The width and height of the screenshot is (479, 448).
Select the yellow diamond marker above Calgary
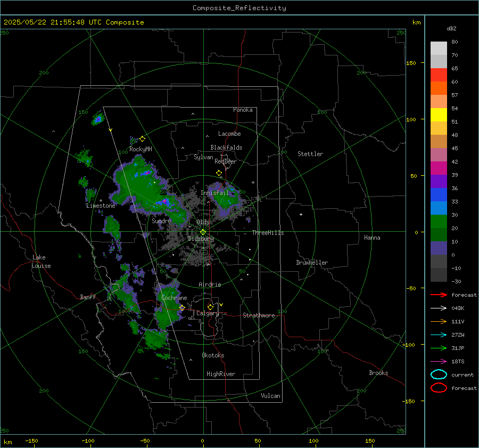coord(210,307)
